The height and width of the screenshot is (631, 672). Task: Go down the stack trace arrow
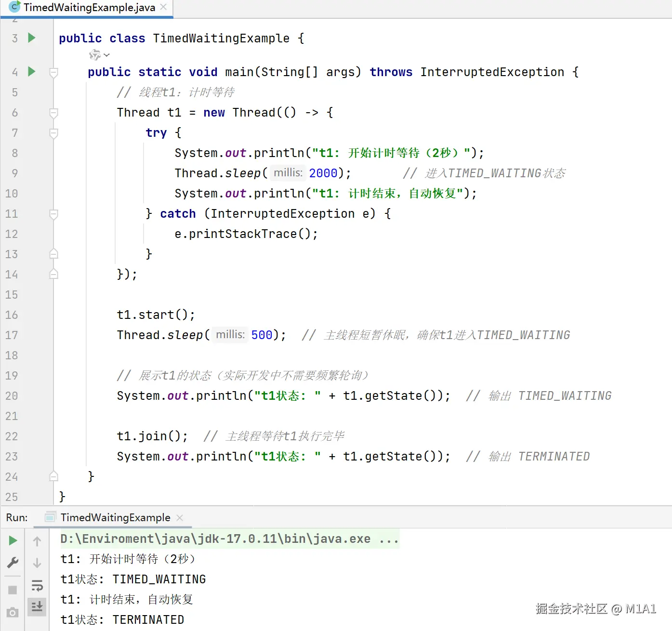pyautogui.click(x=37, y=563)
